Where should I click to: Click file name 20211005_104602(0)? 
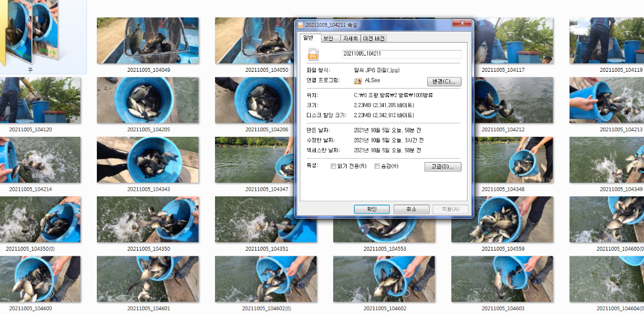point(267,308)
